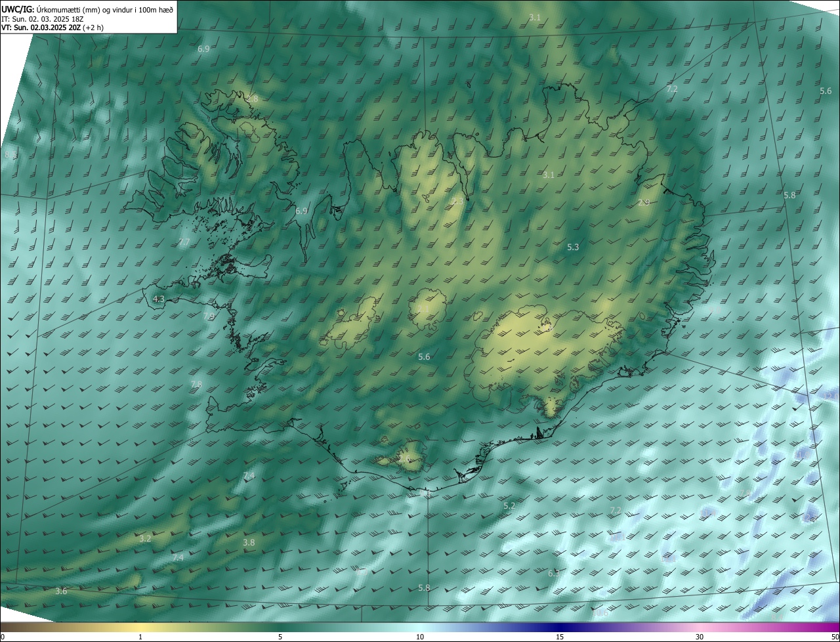Click the colorbar tick label 30
The width and height of the screenshot is (840, 642).
700,637
